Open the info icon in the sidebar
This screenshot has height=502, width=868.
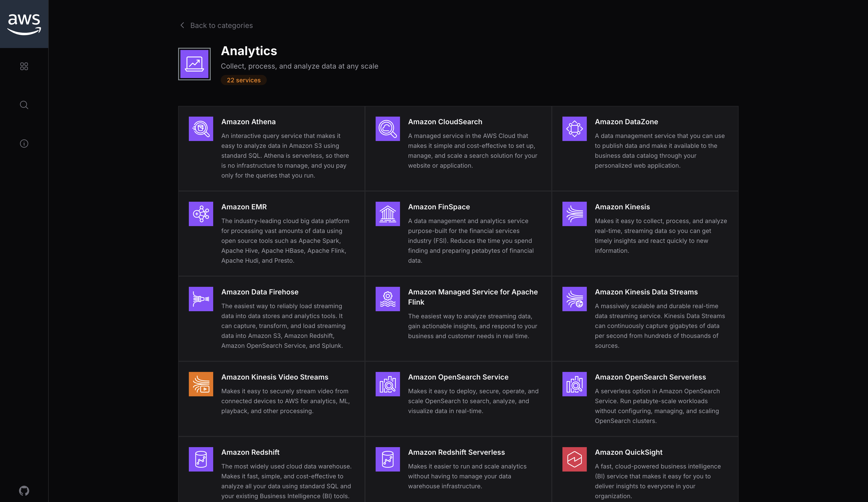24,144
